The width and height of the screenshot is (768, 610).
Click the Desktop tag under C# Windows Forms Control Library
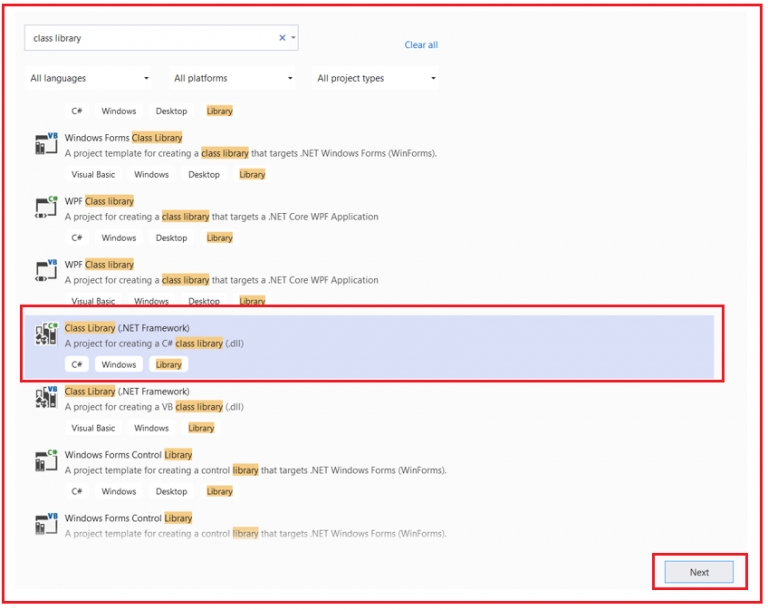171,492
